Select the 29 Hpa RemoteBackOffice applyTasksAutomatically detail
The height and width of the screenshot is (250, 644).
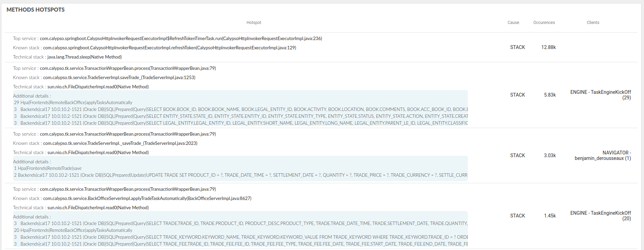73,102
